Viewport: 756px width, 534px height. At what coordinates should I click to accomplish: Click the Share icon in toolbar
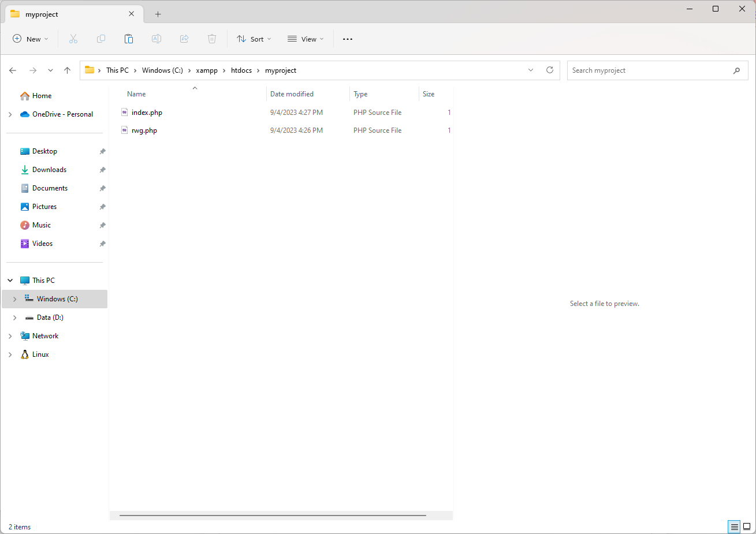pyautogui.click(x=184, y=39)
